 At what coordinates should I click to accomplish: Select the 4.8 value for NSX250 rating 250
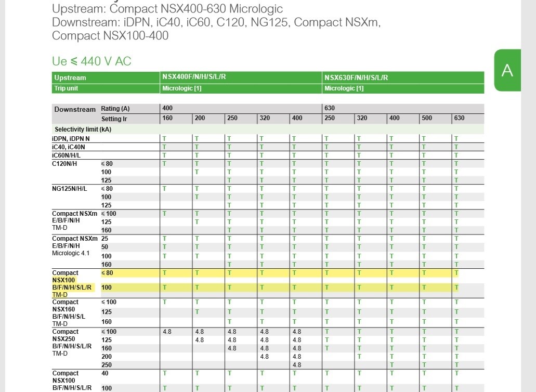[297, 365]
